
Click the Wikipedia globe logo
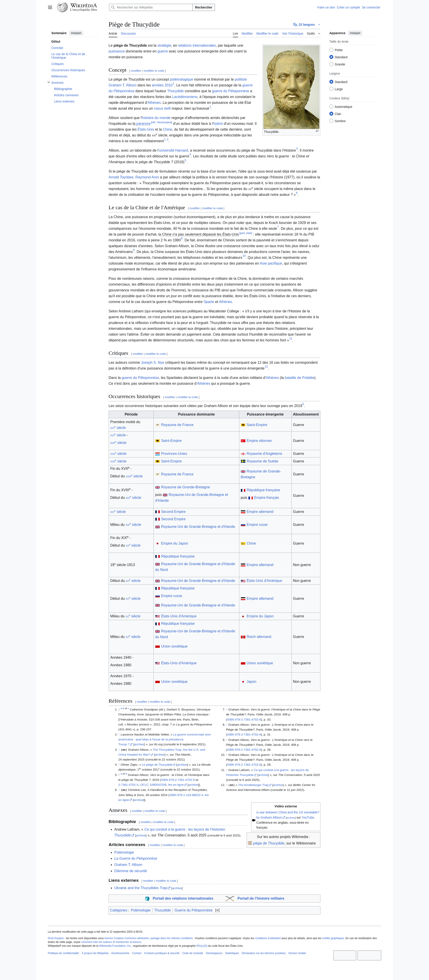tap(62, 7)
